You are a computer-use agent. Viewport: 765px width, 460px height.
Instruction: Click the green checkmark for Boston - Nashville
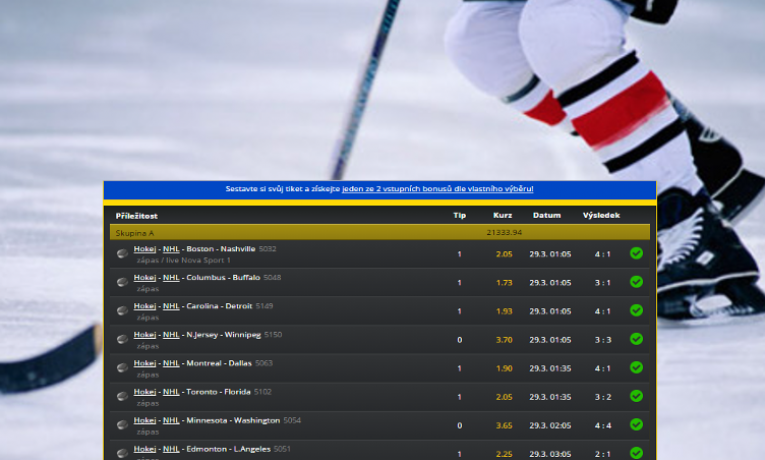pyautogui.click(x=636, y=254)
